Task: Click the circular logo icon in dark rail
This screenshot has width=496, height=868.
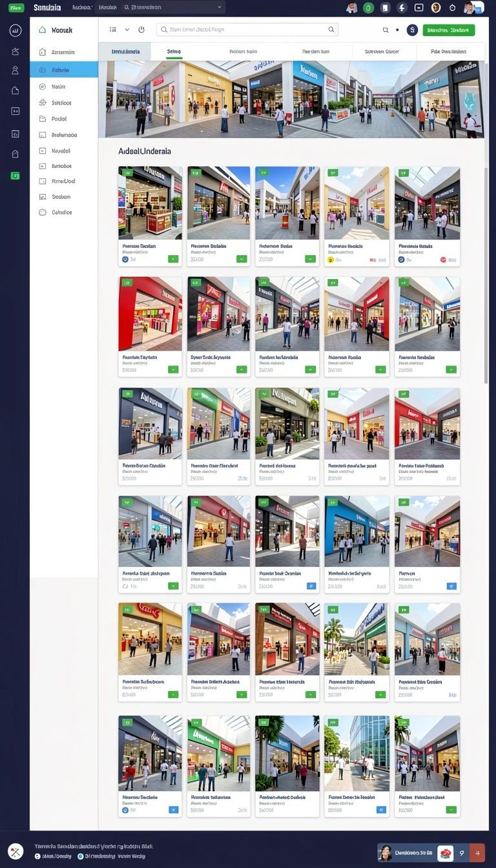Action: [15, 30]
